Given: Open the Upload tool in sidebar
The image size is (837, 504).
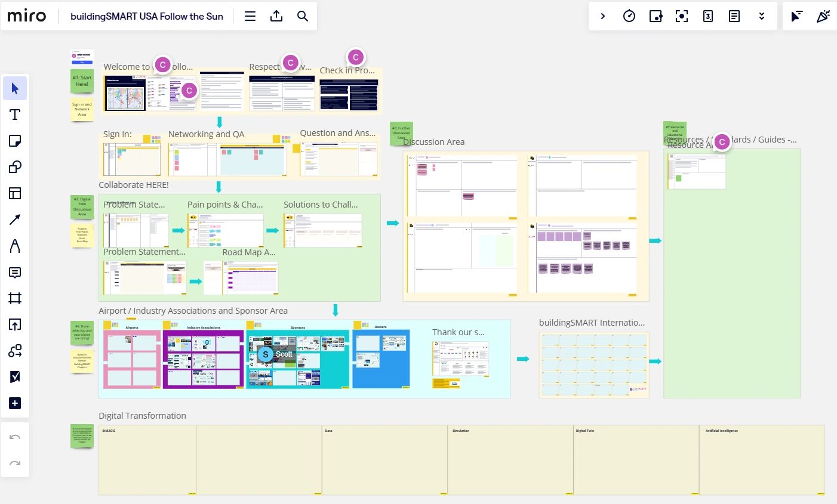Looking at the screenshot, I should click(x=15, y=324).
